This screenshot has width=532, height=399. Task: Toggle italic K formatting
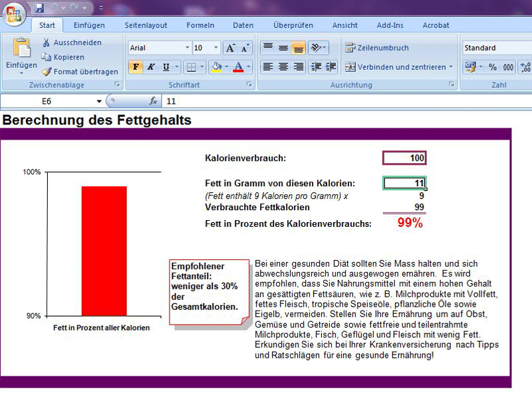(x=151, y=67)
